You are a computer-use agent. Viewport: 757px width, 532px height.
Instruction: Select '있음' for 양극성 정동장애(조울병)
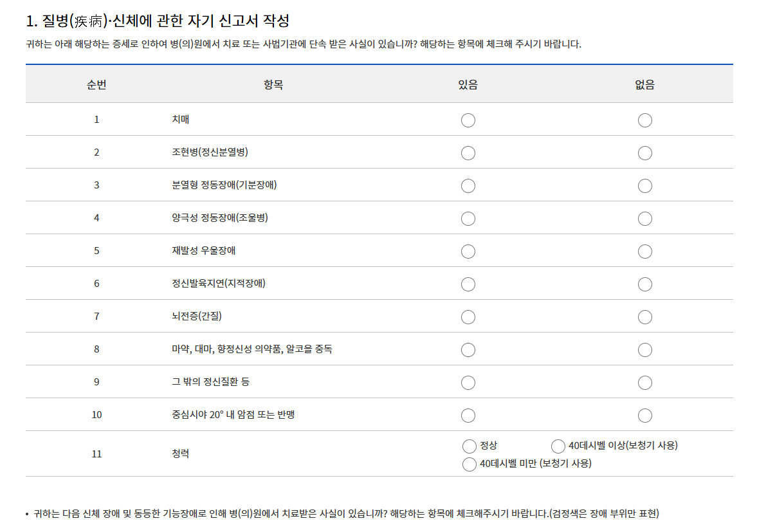[x=468, y=218]
